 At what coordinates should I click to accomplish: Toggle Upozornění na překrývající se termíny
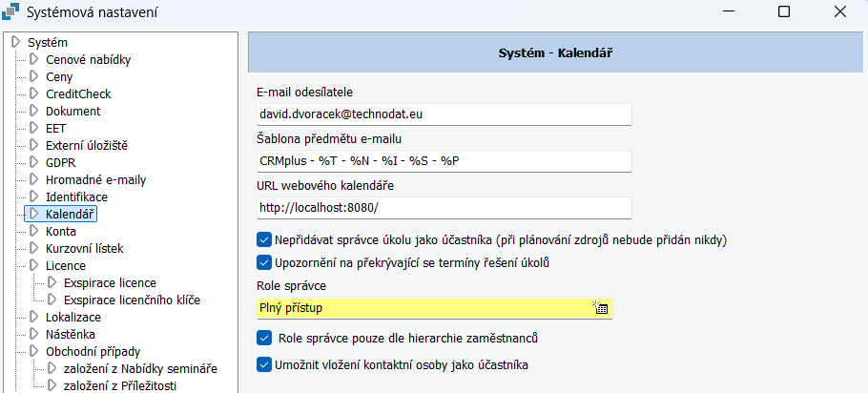point(264,261)
